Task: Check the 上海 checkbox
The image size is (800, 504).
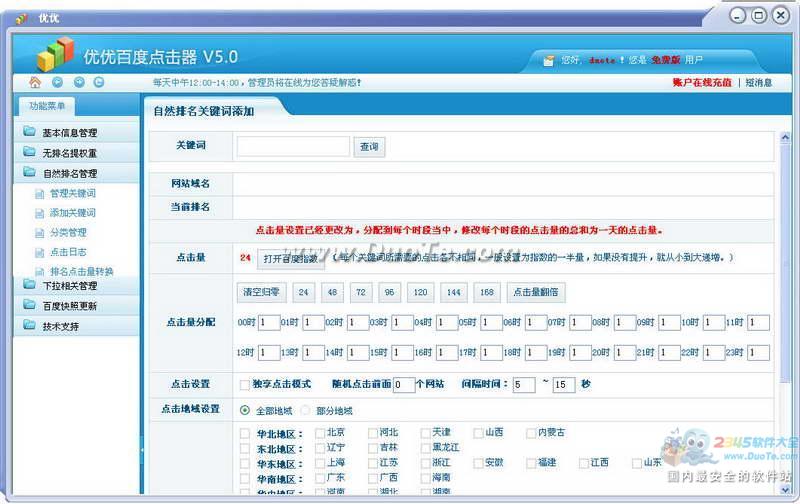Action: click(320, 463)
